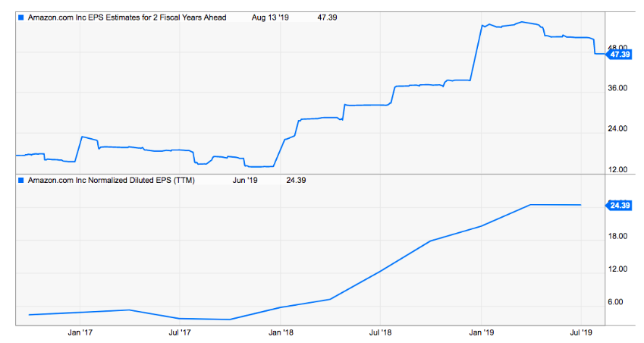The image size is (644, 343).
Task: Click the 24.39 value in the lower legend
Action: (x=296, y=181)
